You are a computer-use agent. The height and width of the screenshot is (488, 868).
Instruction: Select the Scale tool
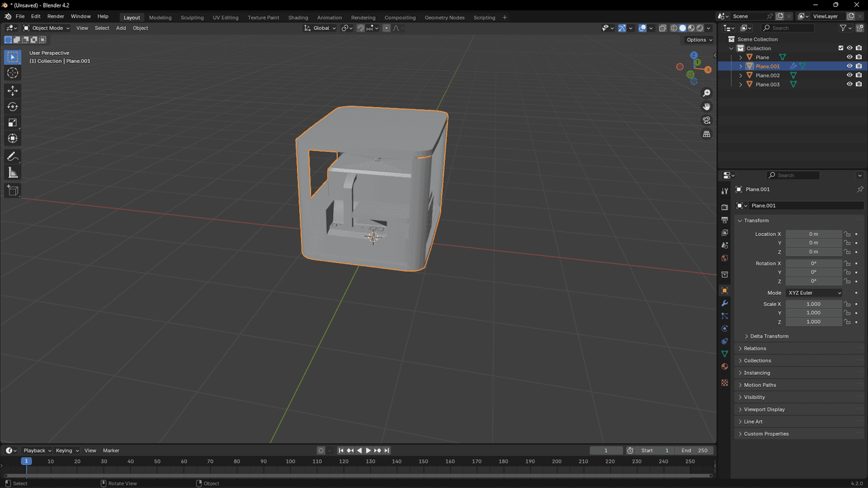pyautogui.click(x=12, y=123)
